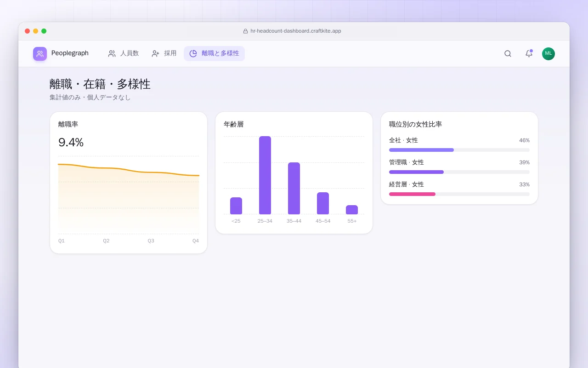588x368 pixels.
Task: Click the 経営層 · 女性 label
Action: tap(407, 184)
